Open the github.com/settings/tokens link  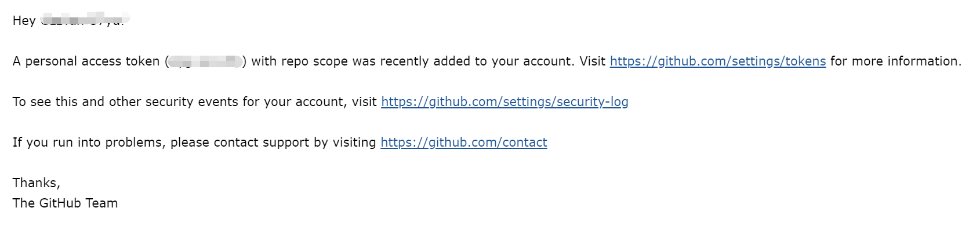718,61
